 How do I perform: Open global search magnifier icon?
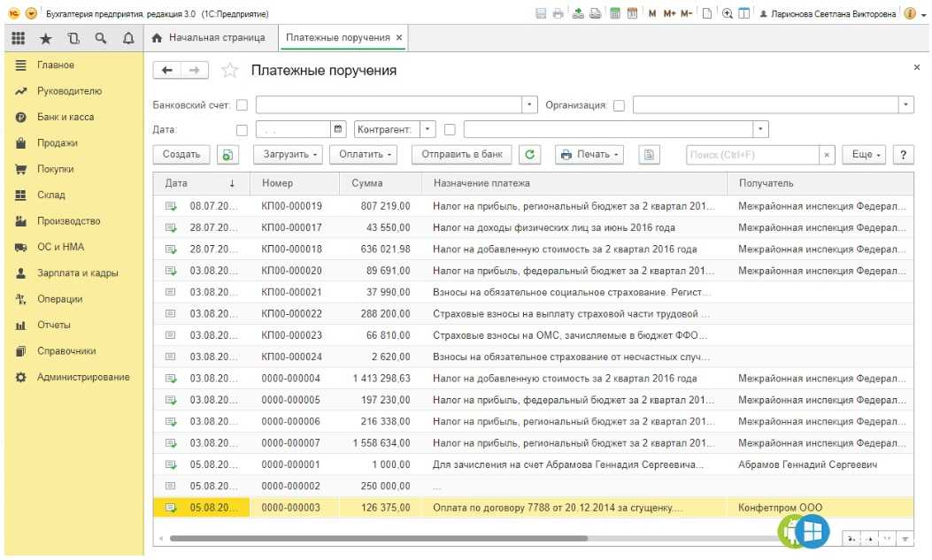pyautogui.click(x=100, y=38)
